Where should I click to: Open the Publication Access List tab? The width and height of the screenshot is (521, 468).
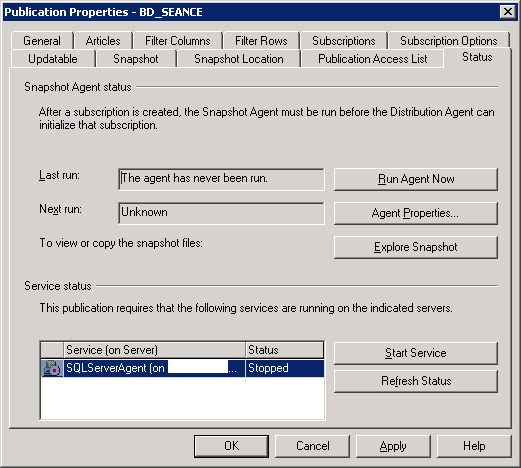[372, 59]
